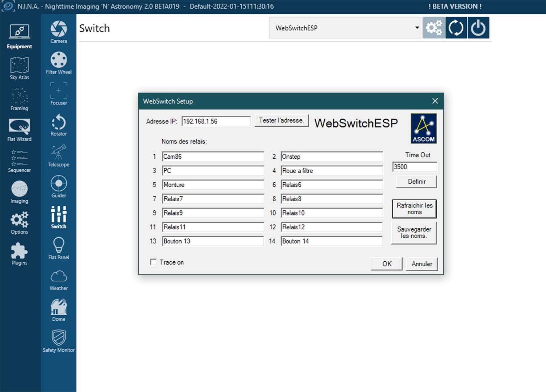Edit relay 7 name field Relais7
Image resolution: width=546 pixels, height=392 pixels.
213,199
